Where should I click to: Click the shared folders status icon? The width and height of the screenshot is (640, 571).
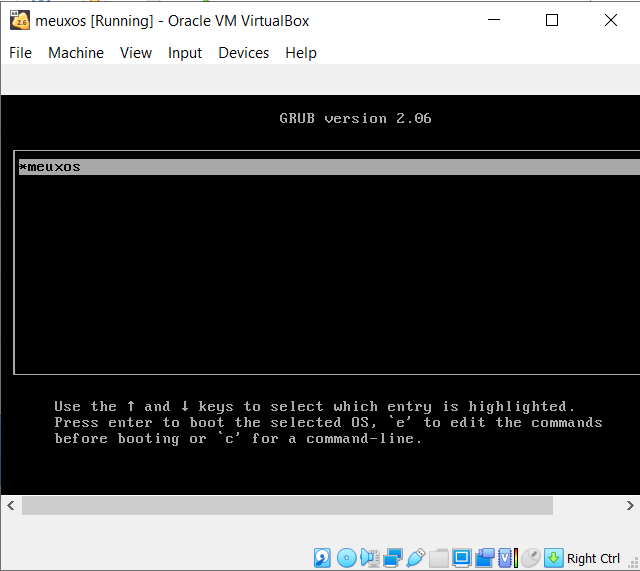point(439,558)
